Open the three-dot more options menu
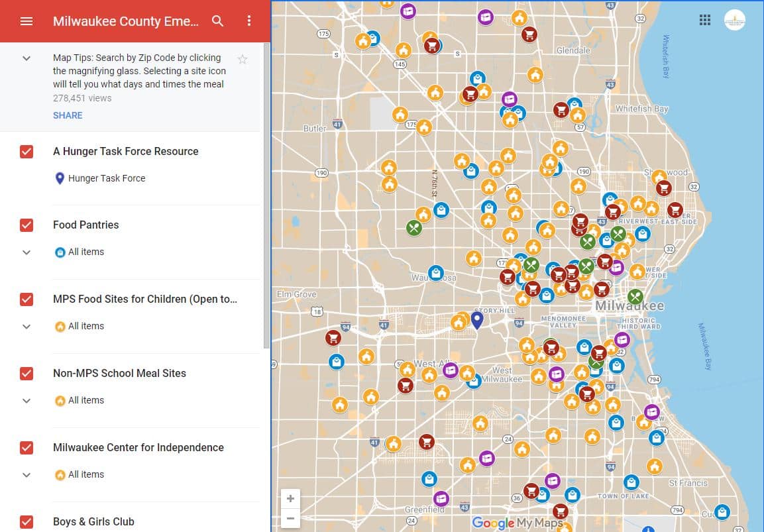 pyautogui.click(x=249, y=21)
